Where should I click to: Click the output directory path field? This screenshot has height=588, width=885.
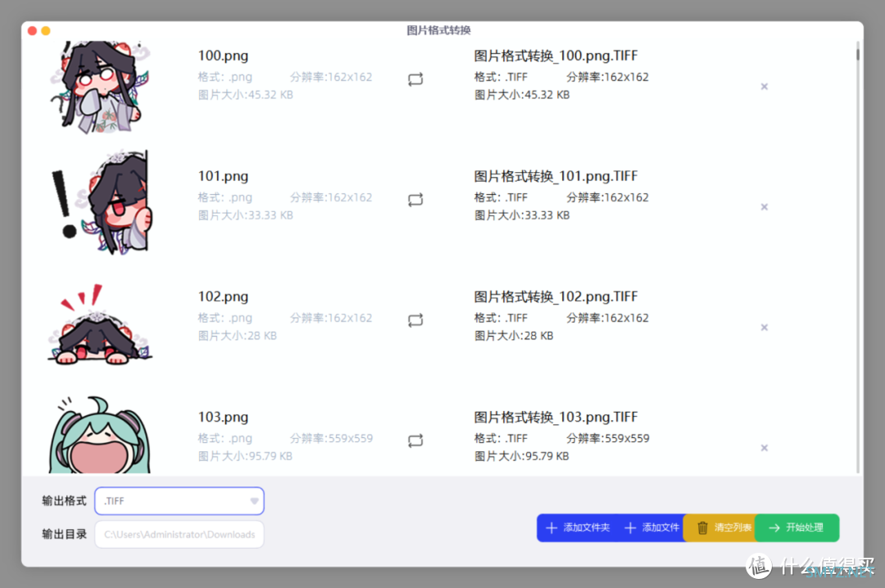tap(179, 535)
